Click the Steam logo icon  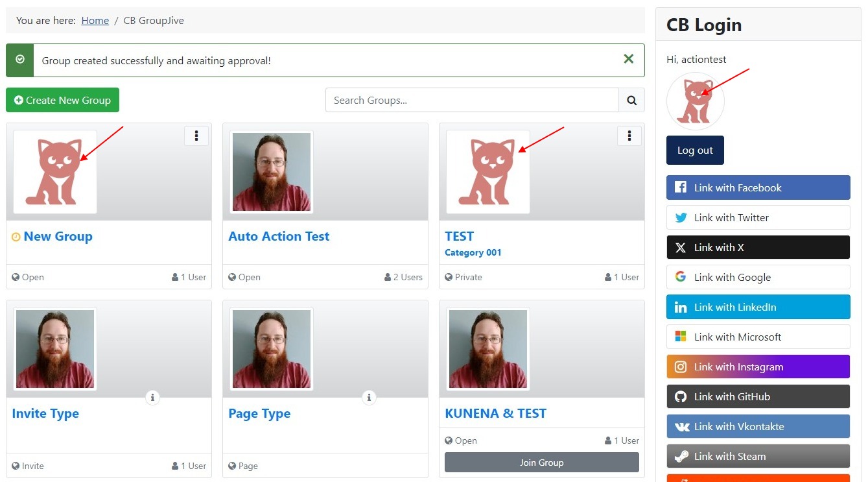point(681,456)
